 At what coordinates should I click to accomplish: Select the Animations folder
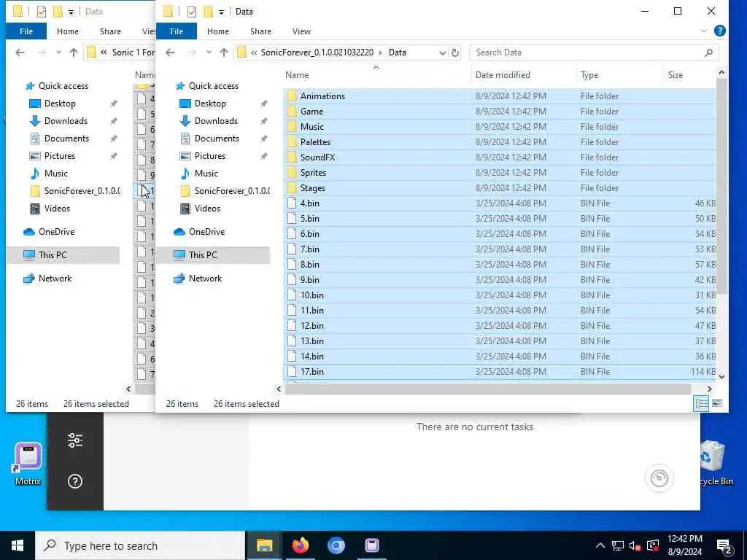click(499, 96)
